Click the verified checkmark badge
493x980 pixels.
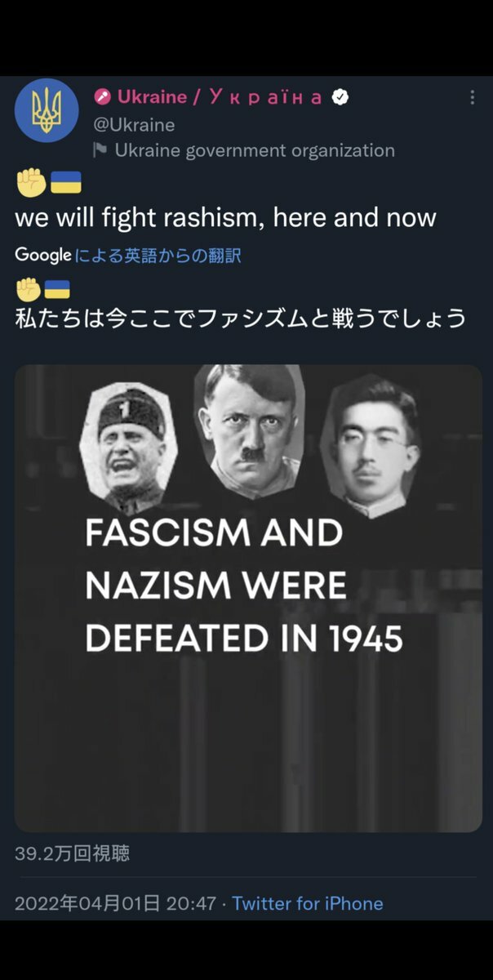(340, 97)
